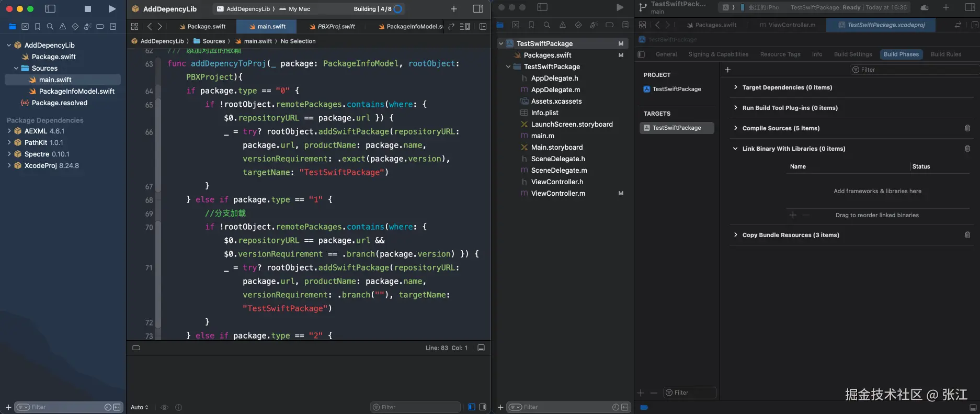
Task: Select PackageInfoModel.swift in the file navigator
Action: coord(76,91)
